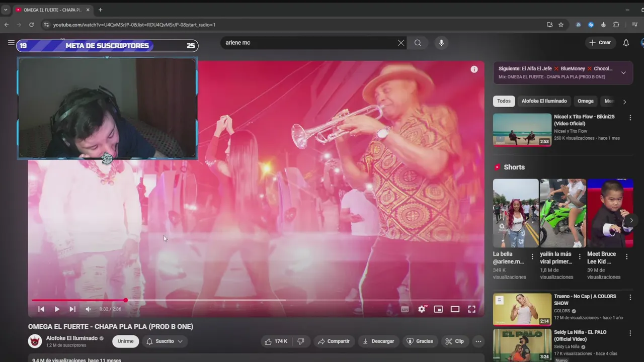
Task: Click the video title OMEGA EL FUERTE - CHAPA PLA PLA
Action: click(111, 326)
